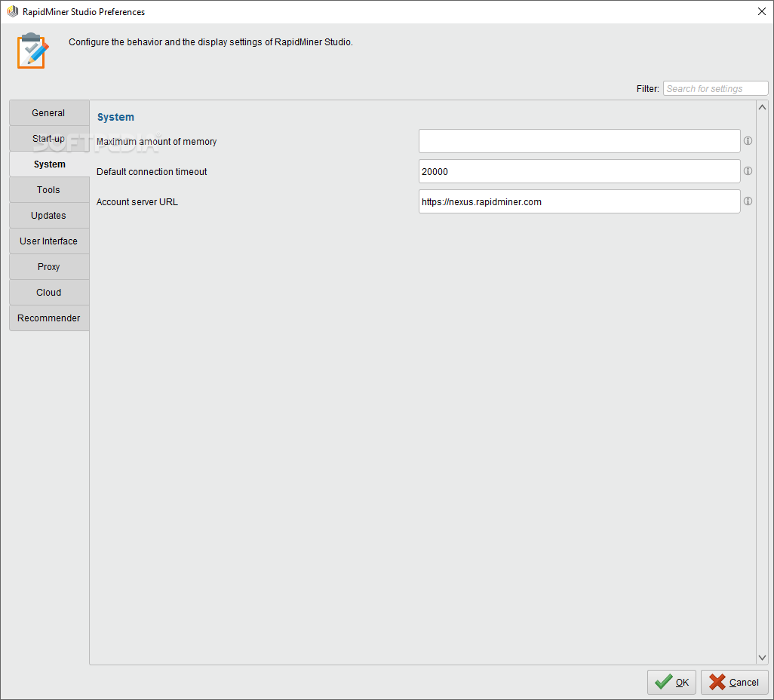This screenshot has height=700, width=774.
Task: Click info icon for Maximum amount of memory
Action: tap(748, 141)
